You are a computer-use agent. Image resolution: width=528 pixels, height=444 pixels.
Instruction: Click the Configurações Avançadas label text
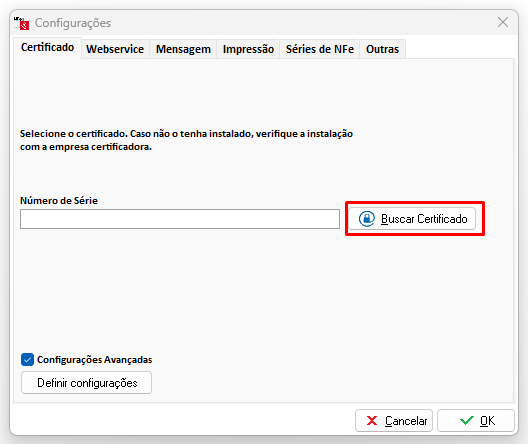[x=95, y=360]
